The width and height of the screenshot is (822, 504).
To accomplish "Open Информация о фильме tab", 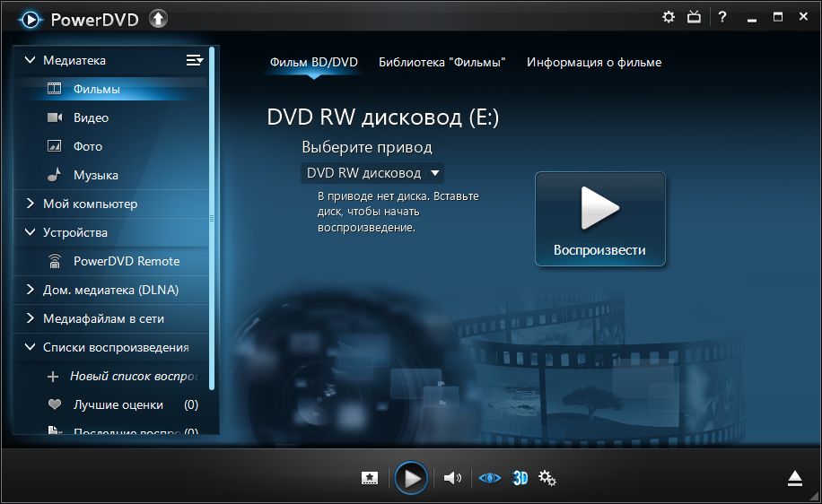I will coord(594,63).
